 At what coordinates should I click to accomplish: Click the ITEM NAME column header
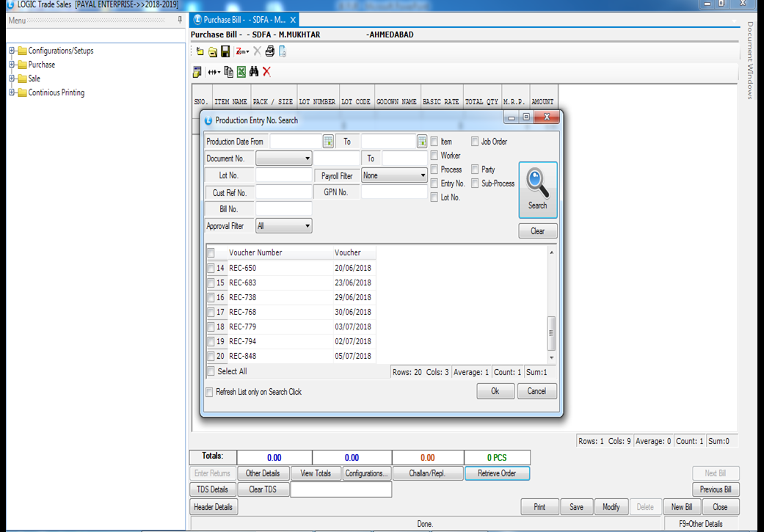tap(231, 102)
